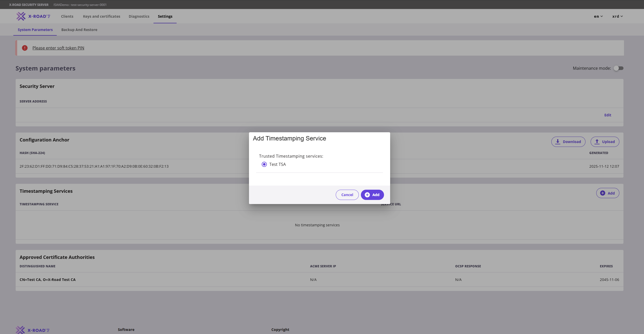Cancel the Add Timestamping Service dialog

pos(347,195)
